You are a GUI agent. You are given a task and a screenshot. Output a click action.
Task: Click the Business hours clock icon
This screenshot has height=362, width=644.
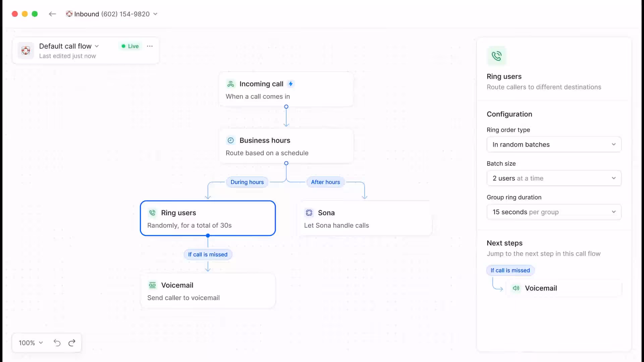pos(231,140)
